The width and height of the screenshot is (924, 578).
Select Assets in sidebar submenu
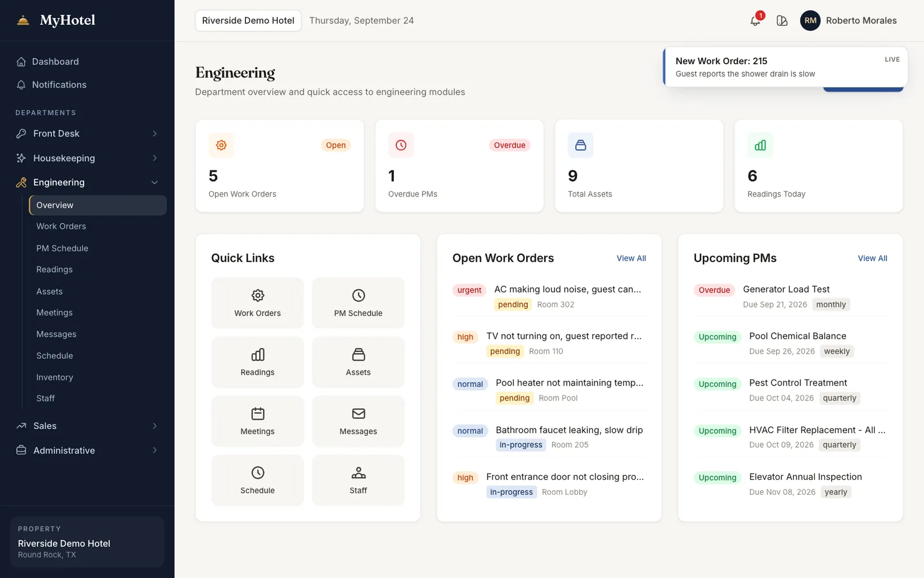(x=98, y=291)
